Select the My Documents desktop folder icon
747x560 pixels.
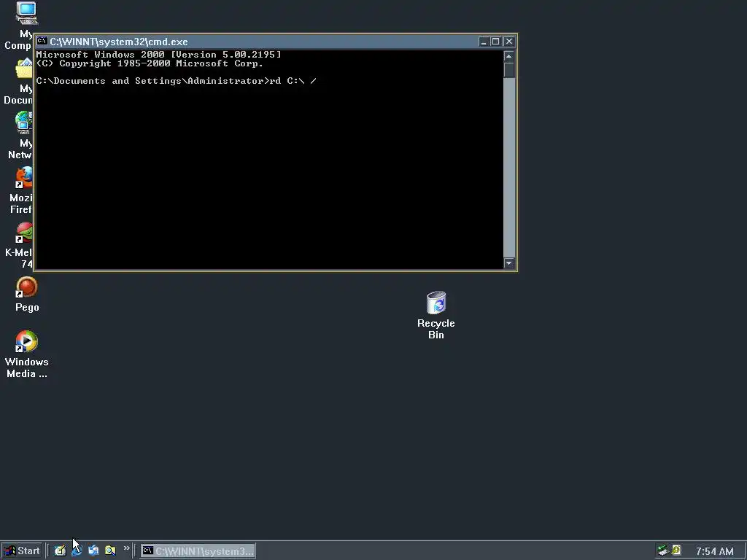(x=23, y=69)
